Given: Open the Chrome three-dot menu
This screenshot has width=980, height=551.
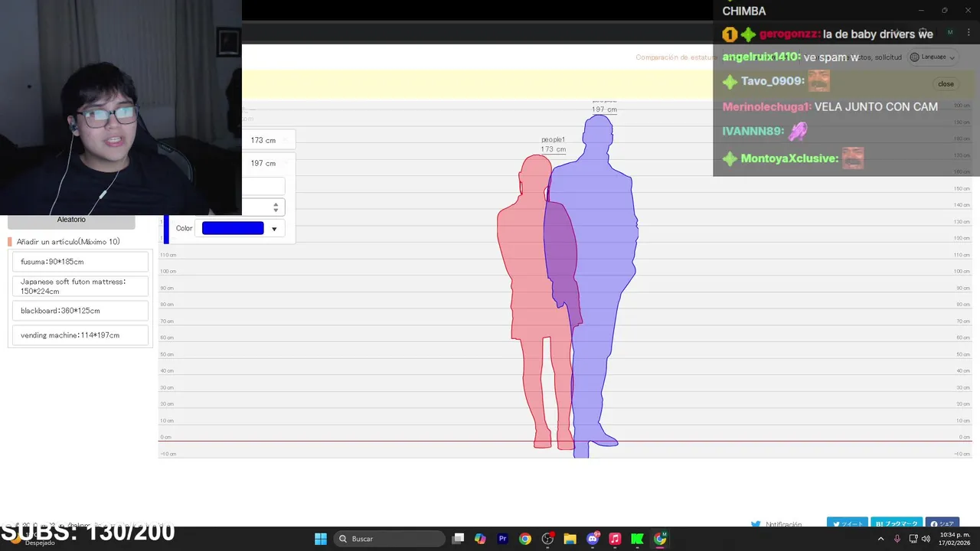Looking at the screenshot, I should coord(970,33).
